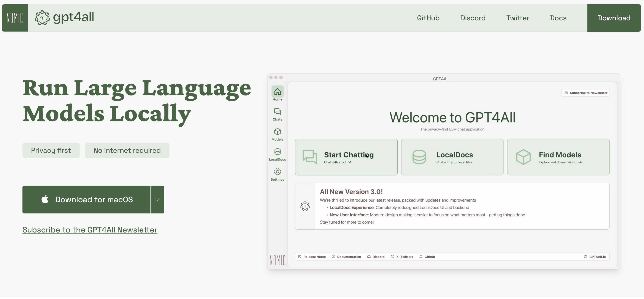Image resolution: width=644 pixels, height=299 pixels.
Task: Open the Settings gear icon in the sidebar
Action: tap(278, 172)
